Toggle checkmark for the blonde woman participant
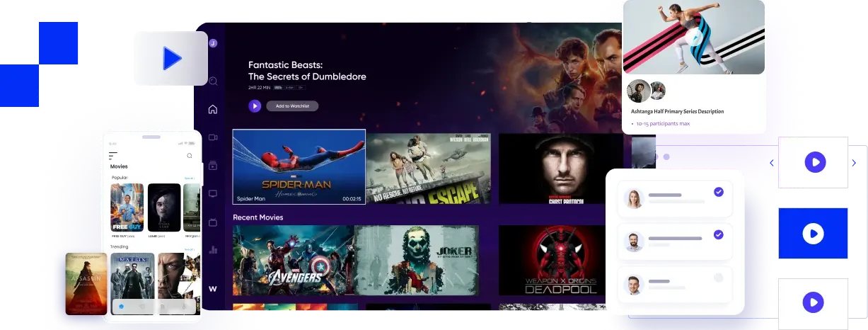Screen dimensions: 868x330 (719, 192)
